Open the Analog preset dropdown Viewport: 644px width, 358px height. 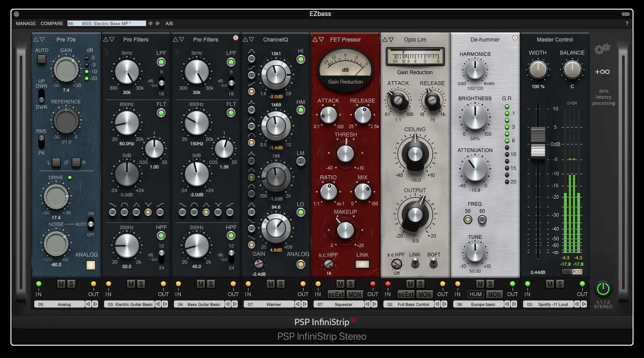(x=59, y=304)
